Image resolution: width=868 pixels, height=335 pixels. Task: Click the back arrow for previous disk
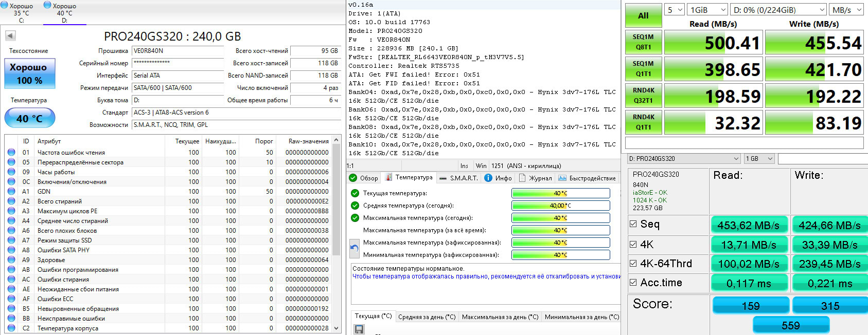(x=10, y=35)
